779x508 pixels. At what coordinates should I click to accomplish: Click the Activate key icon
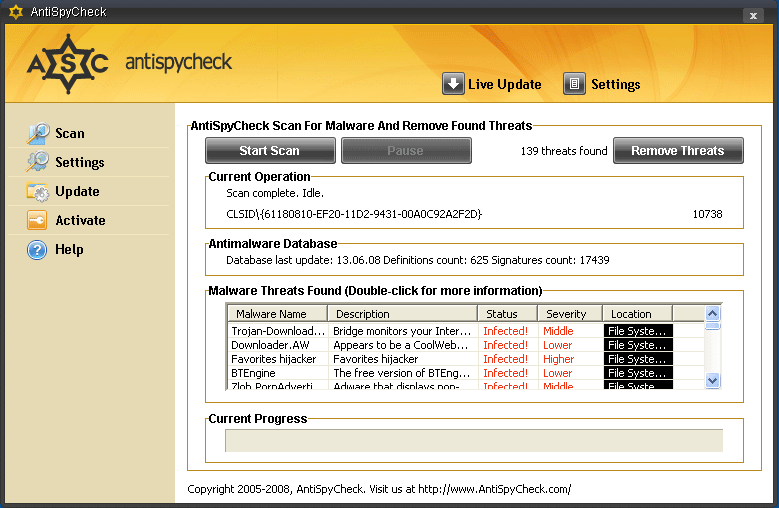(x=38, y=220)
